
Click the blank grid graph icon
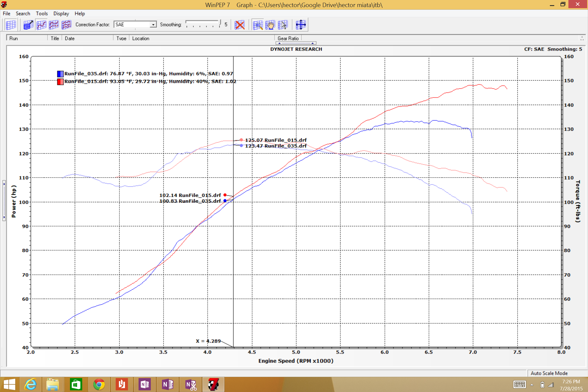11,25
